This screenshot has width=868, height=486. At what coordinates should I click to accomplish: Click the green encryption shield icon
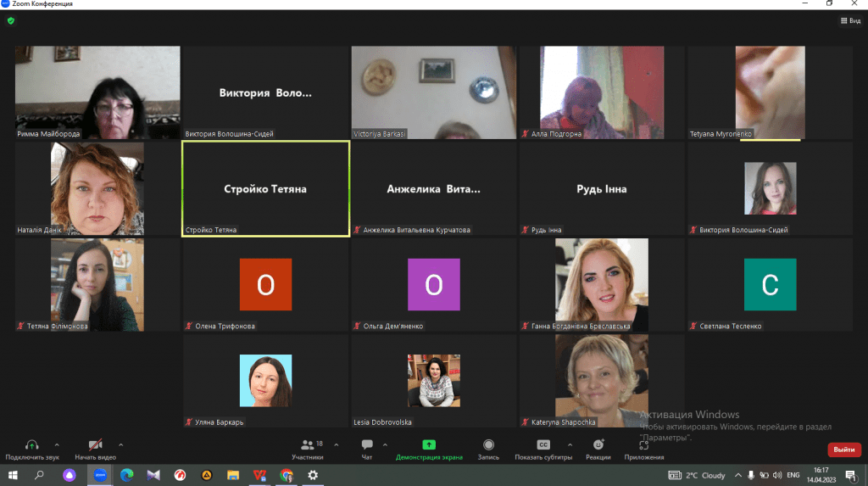point(11,20)
